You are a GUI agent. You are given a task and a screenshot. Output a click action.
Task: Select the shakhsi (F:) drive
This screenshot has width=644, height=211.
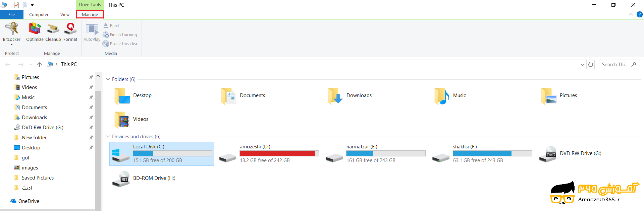click(x=482, y=154)
